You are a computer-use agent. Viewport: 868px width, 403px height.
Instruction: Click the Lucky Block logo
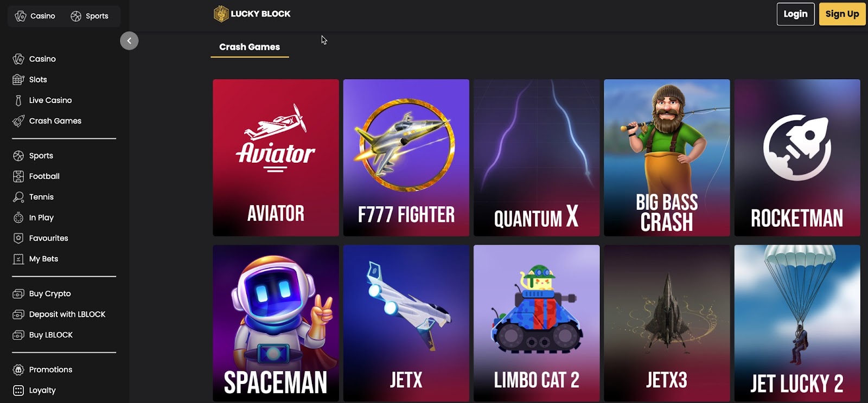(x=252, y=14)
